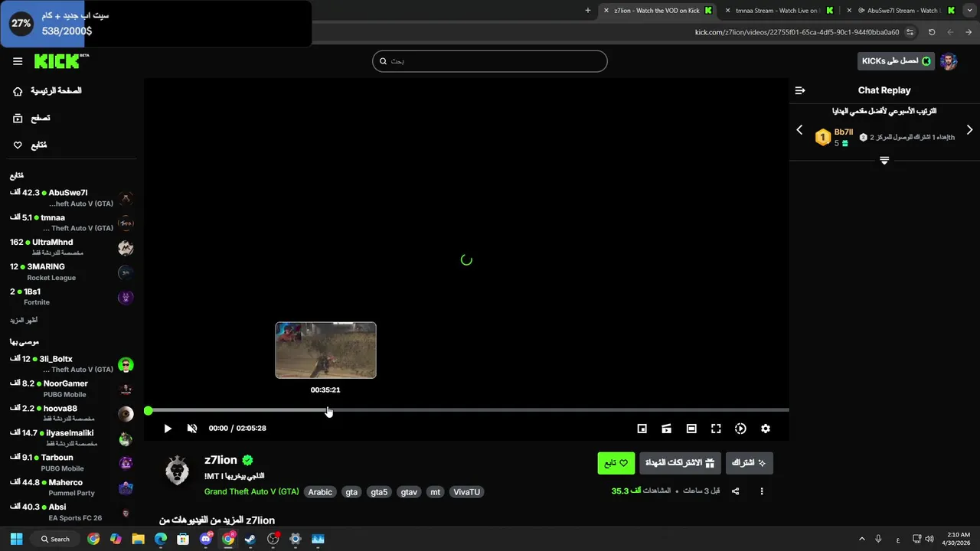
Task: Open the video settings gear
Action: pos(765,429)
